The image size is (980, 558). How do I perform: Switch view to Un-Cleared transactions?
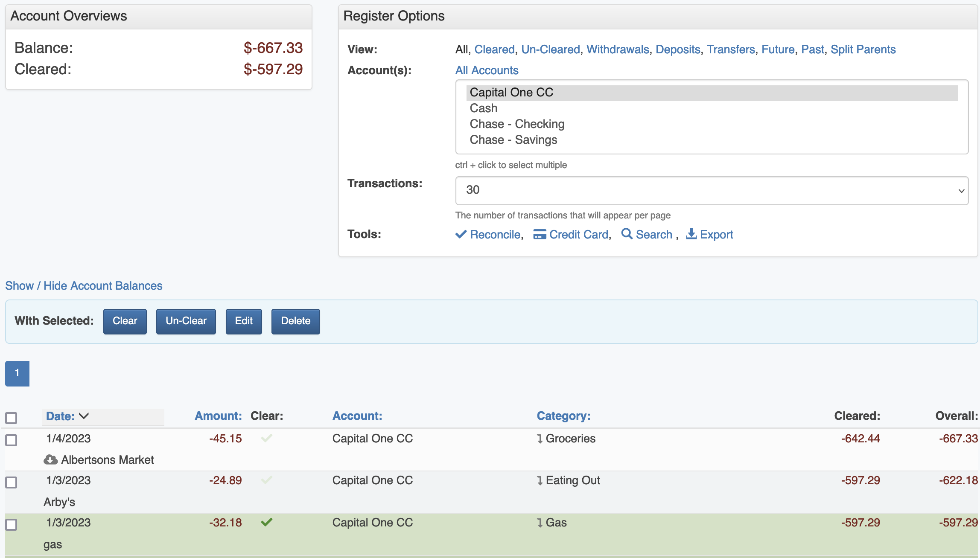pos(550,49)
